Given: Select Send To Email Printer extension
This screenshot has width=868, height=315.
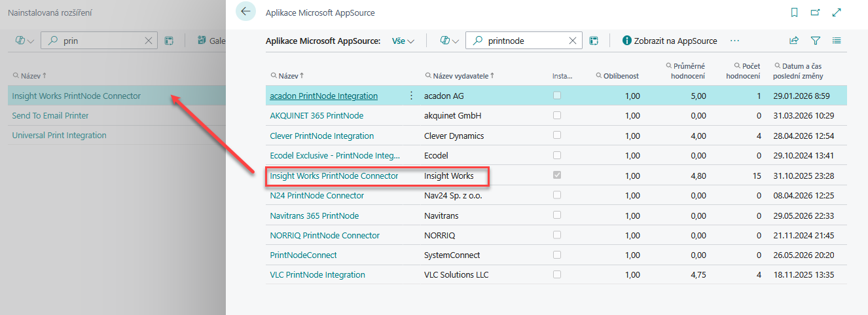Looking at the screenshot, I should [50, 115].
